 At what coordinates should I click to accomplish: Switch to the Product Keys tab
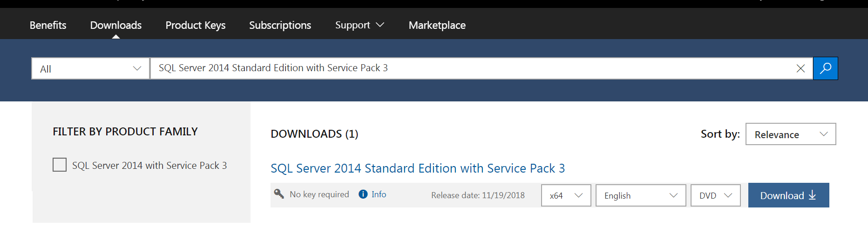click(196, 25)
